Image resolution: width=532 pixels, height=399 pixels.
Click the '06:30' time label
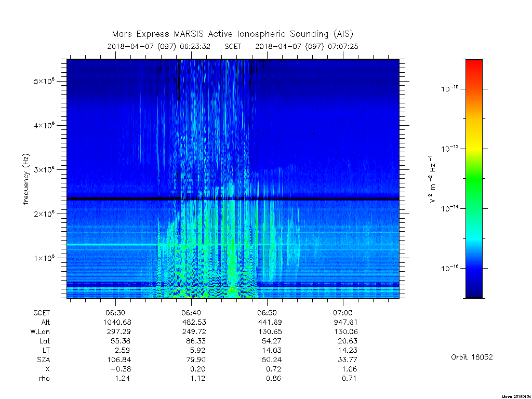(x=115, y=313)
